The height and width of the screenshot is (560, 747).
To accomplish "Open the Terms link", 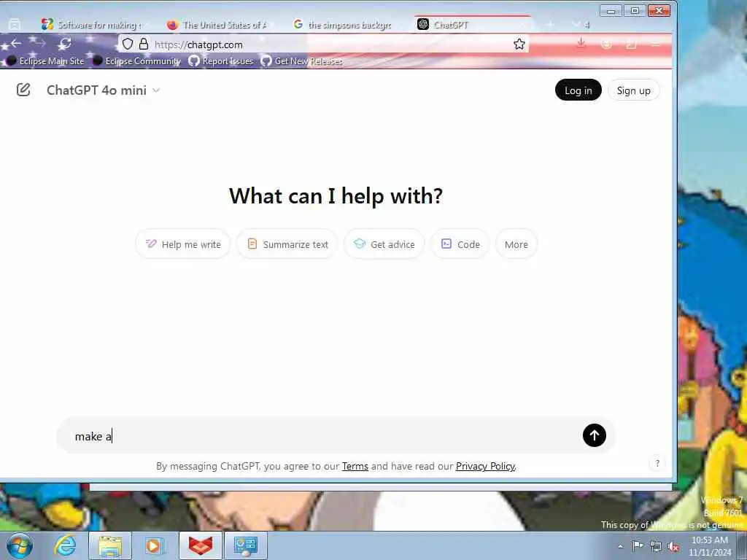I will (x=355, y=466).
